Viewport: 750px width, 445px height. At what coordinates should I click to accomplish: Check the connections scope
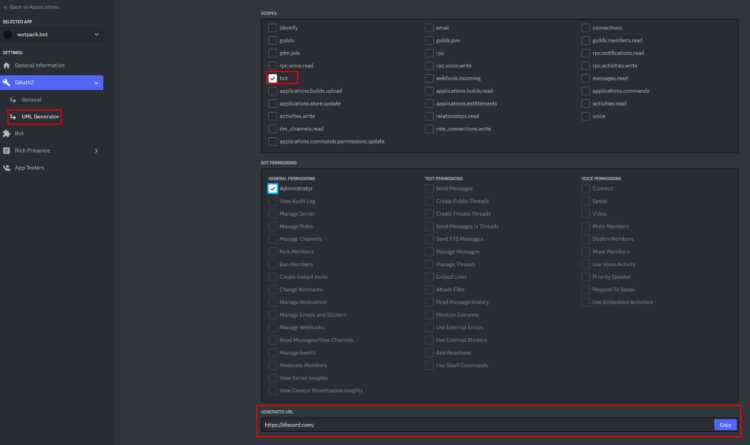coord(585,28)
